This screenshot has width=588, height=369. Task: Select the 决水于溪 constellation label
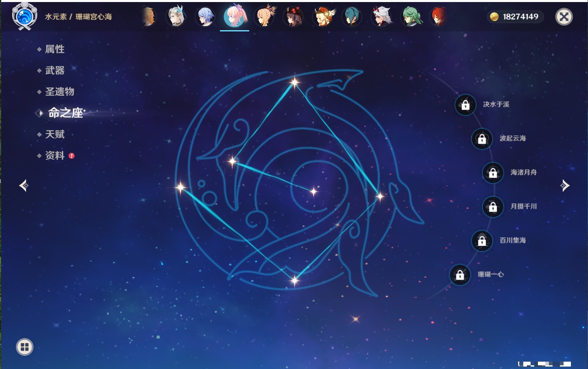click(x=496, y=104)
